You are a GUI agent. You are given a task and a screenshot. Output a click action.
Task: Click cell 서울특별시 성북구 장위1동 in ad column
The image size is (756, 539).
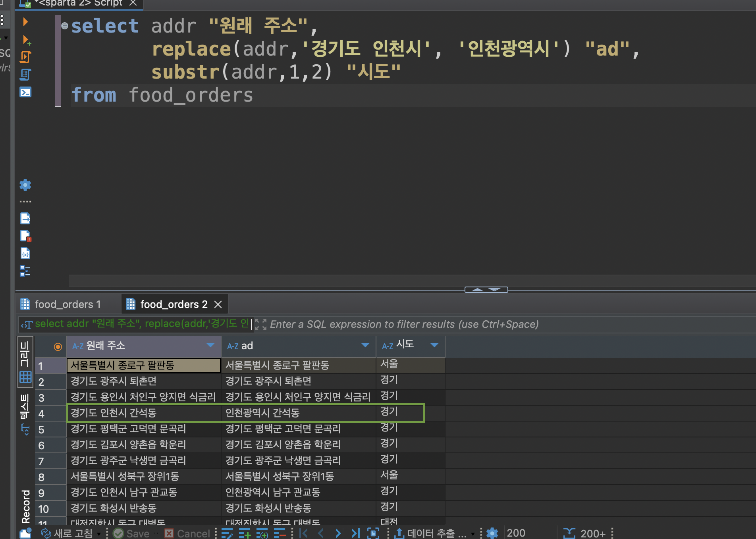click(299, 476)
